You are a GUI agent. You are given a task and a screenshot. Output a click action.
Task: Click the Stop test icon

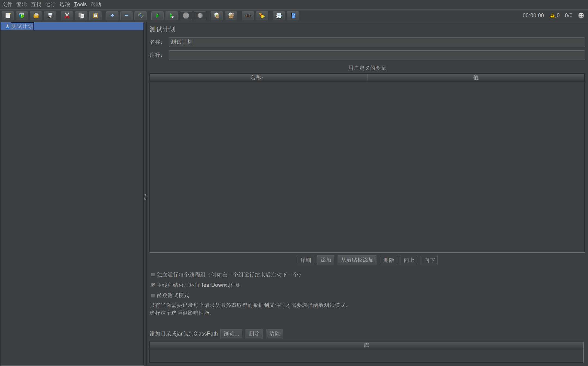(186, 15)
